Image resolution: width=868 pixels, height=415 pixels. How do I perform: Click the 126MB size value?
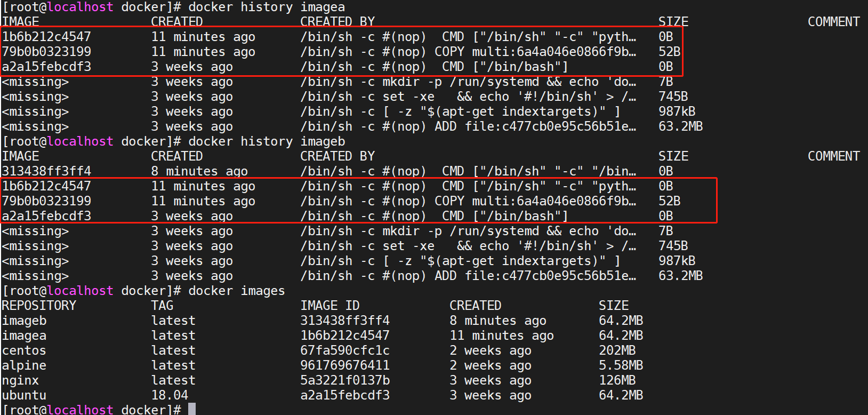617,380
